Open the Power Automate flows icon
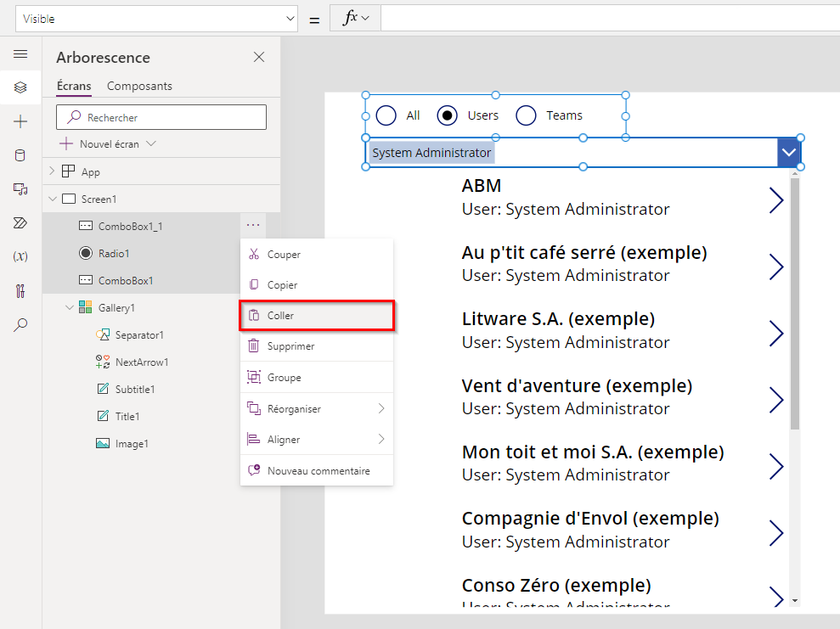840x629 pixels. 20,222
